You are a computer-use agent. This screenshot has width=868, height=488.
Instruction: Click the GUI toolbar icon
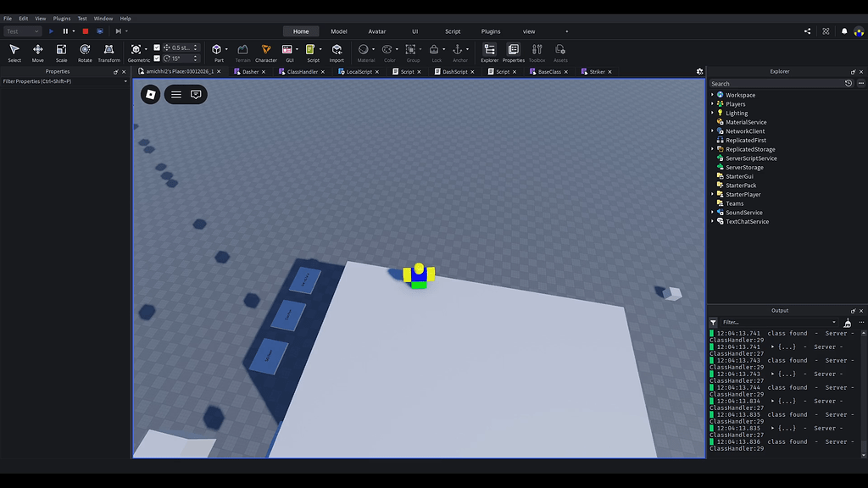click(x=287, y=50)
